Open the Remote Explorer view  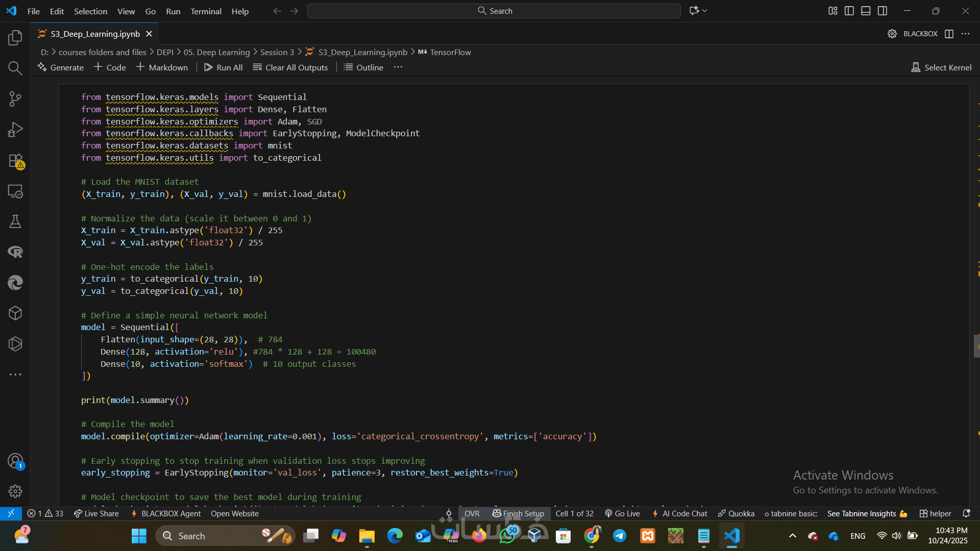click(15, 191)
